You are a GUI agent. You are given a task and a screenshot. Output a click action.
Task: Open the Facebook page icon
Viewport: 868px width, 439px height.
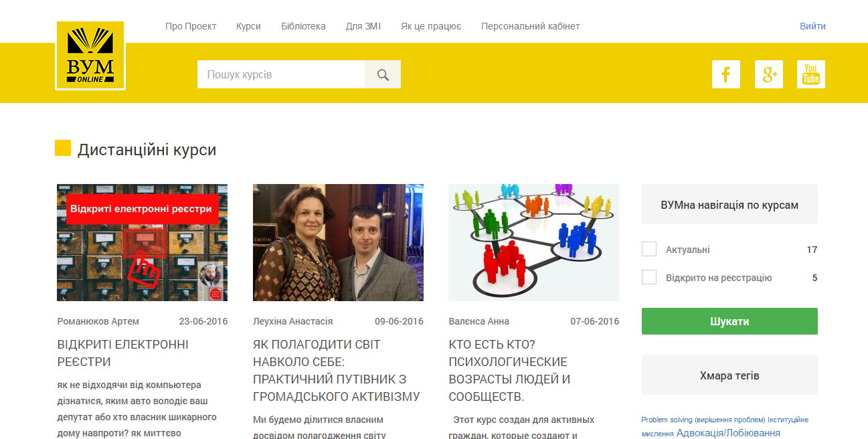click(x=726, y=74)
